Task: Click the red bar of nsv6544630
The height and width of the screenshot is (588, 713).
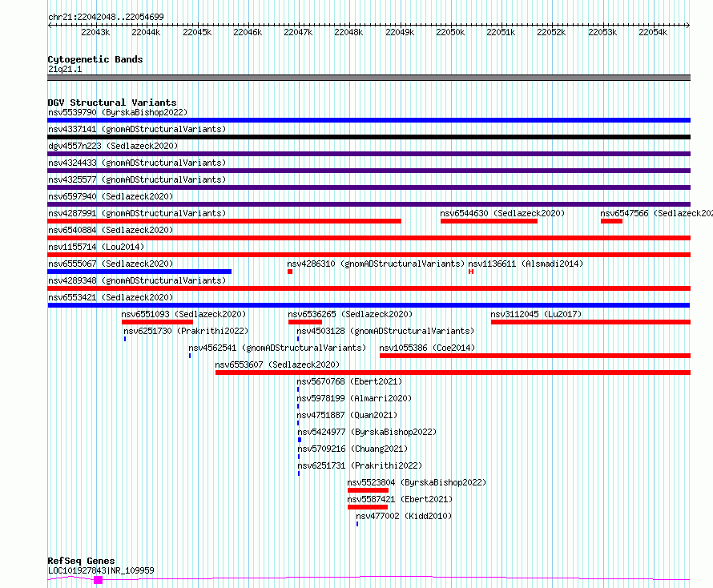Action: pos(489,221)
